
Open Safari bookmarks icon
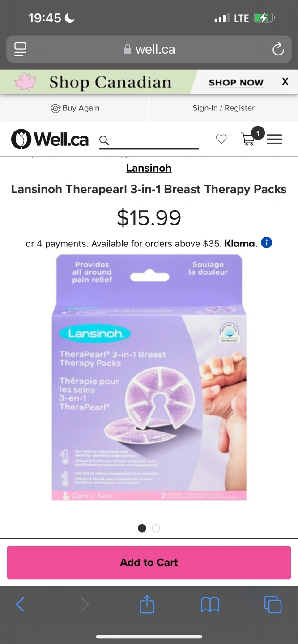[x=210, y=605]
